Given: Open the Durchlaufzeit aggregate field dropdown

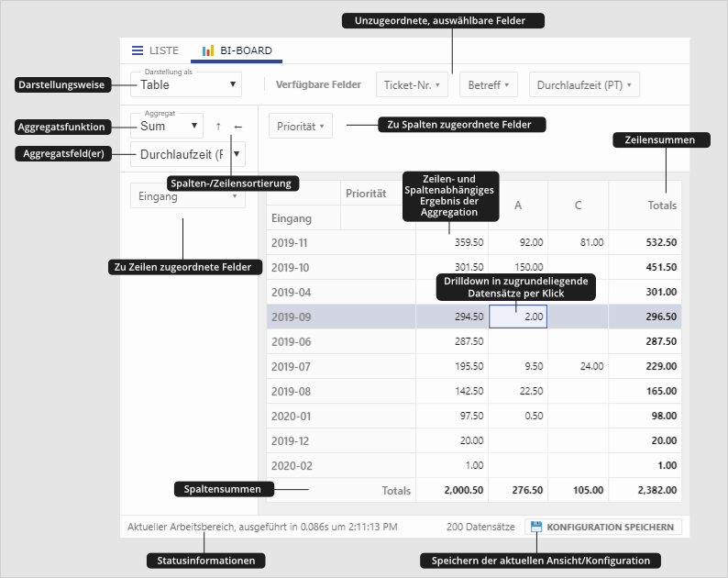Looking at the screenshot, I should (x=188, y=154).
